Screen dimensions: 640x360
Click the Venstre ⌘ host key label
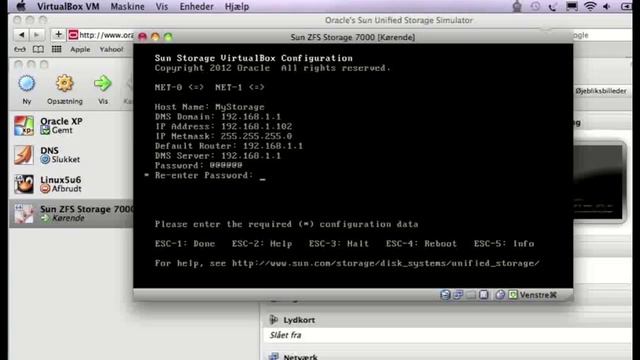point(538,295)
